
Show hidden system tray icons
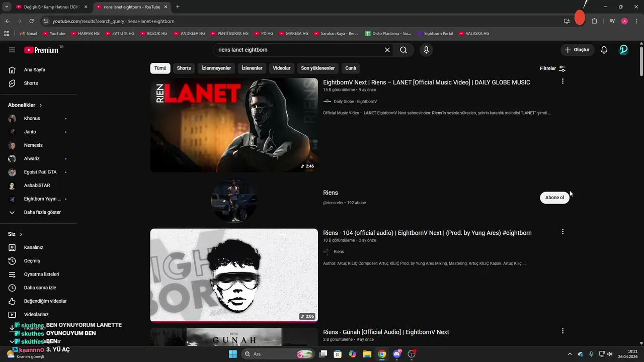pos(570,354)
